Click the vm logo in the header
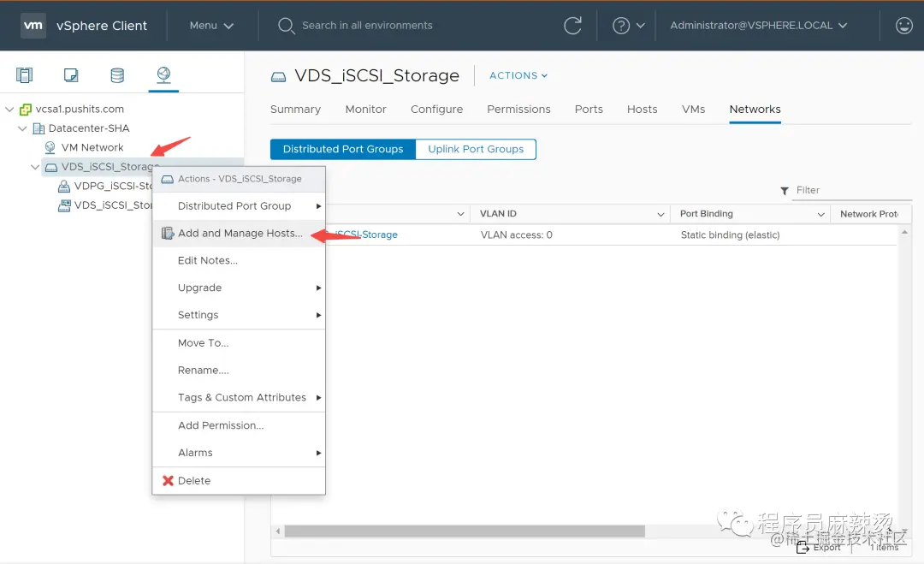This screenshot has height=564, width=924. (33, 26)
